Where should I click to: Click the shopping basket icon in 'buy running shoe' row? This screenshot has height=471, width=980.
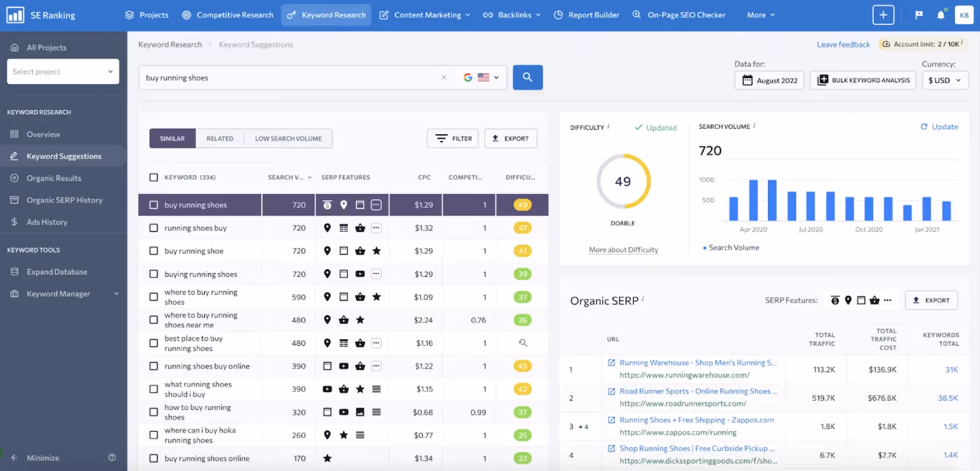pyautogui.click(x=360, y=251)
